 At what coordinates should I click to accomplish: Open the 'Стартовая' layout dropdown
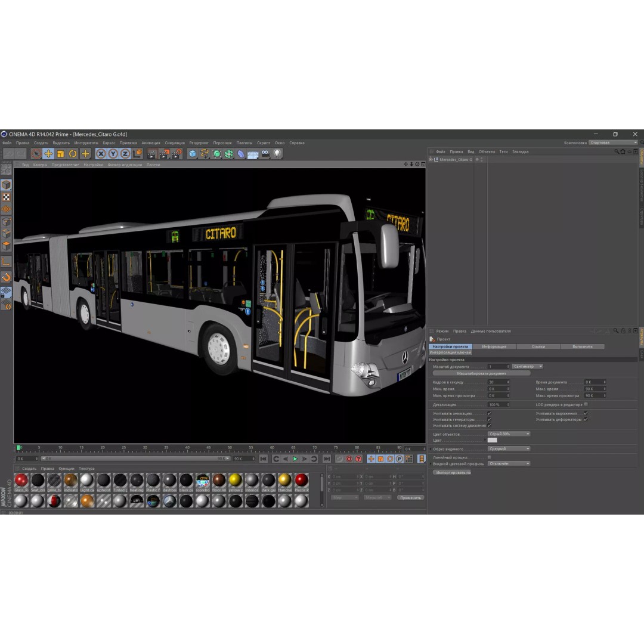click(614, 143)
